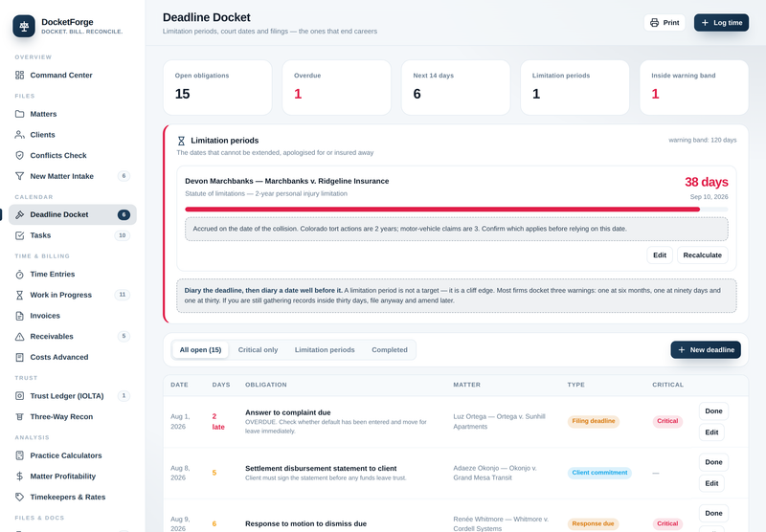The width and height of the screenshot is (766, 532).
Task: Click the Tasks checkbox icon
Action: tap(19, 235)
